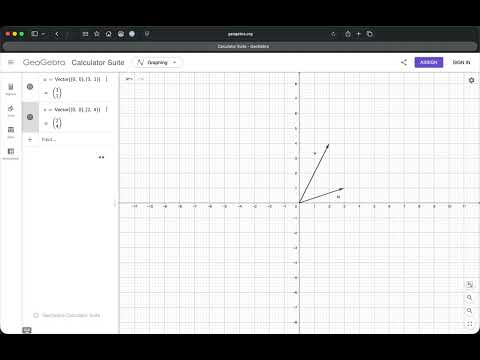Screen dimensions: 480x360
Task: Click the Safari address bar
Action: [x=240, y=34]
